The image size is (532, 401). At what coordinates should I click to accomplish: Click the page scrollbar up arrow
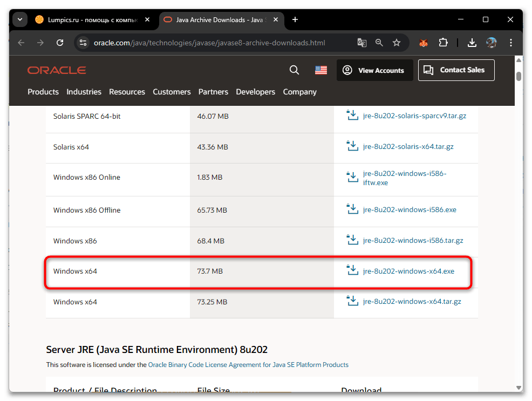[519, 60]
